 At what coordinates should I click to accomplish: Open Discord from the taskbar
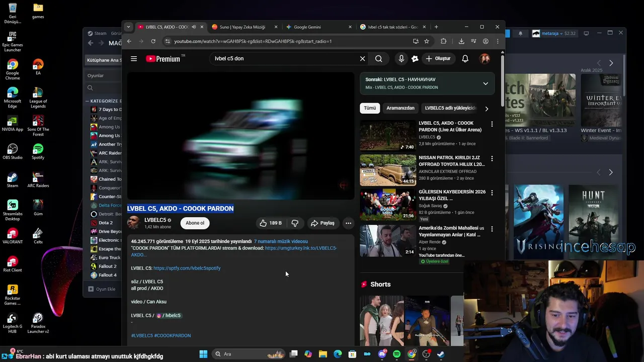tap(382, 354)
